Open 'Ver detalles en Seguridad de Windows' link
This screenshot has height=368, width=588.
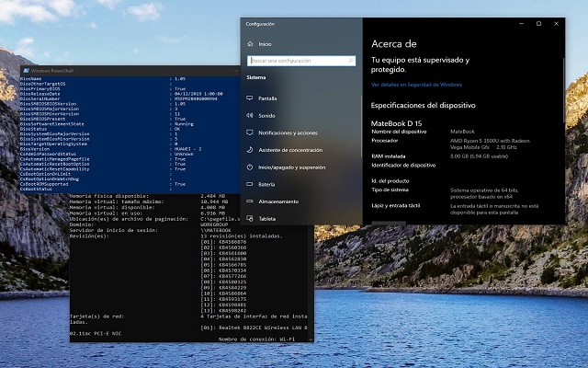coord(416,85)
